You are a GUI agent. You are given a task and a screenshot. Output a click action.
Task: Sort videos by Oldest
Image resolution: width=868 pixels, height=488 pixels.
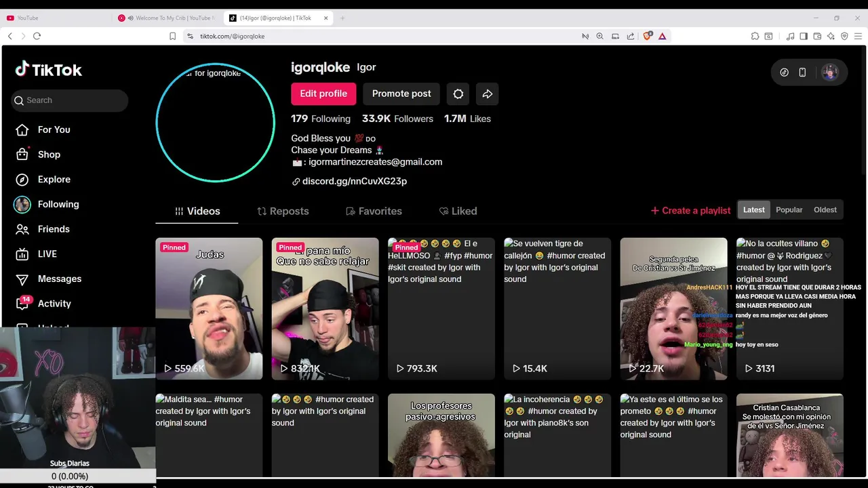825,209
